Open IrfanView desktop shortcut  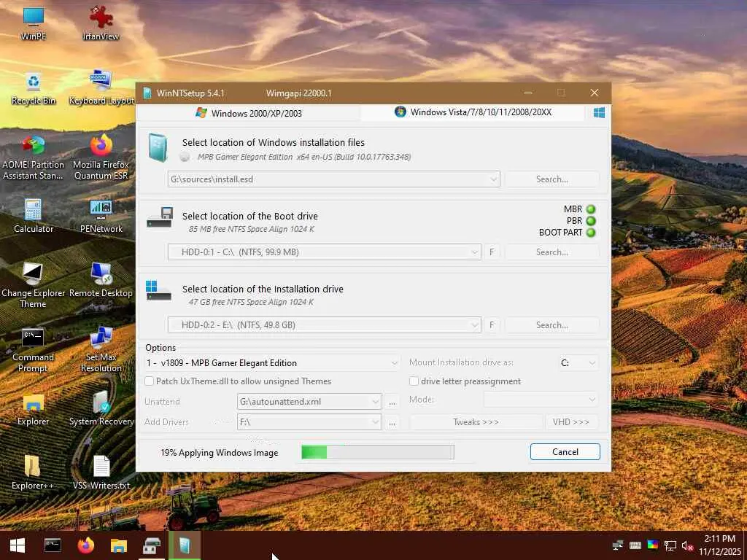[101, 23]
